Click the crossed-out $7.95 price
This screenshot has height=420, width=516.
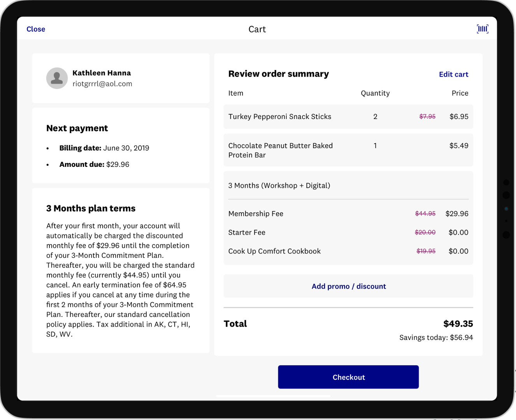coord(427,117)
